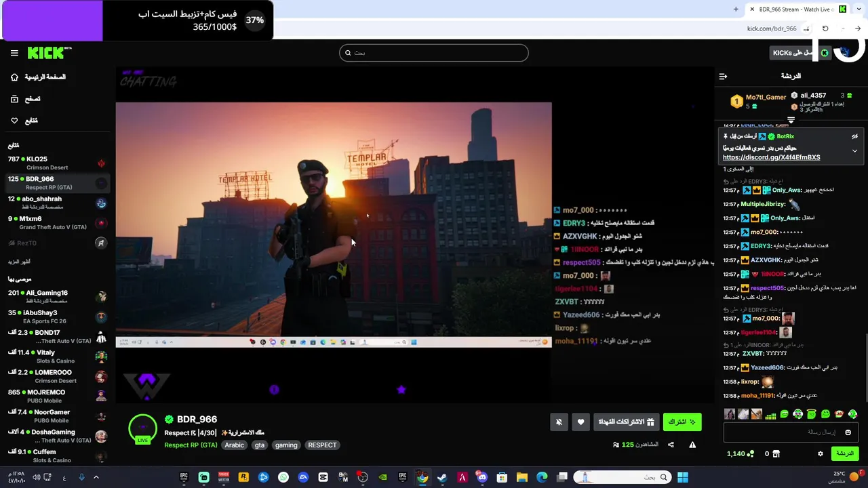Open Respect RP (GTA) category link
Image resolution: width=868 pixels, height=488 pixels.
[191, 445]
